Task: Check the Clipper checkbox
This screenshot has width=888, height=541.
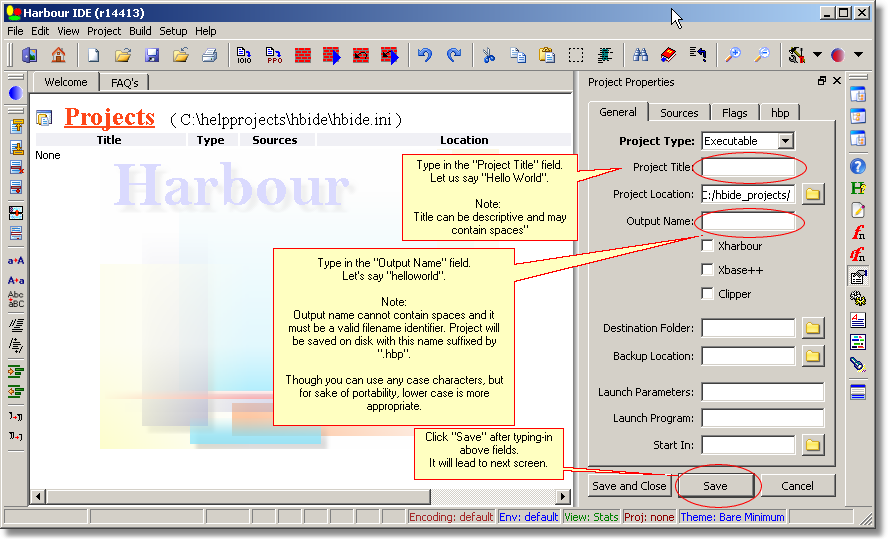Action: click(708, 294)
